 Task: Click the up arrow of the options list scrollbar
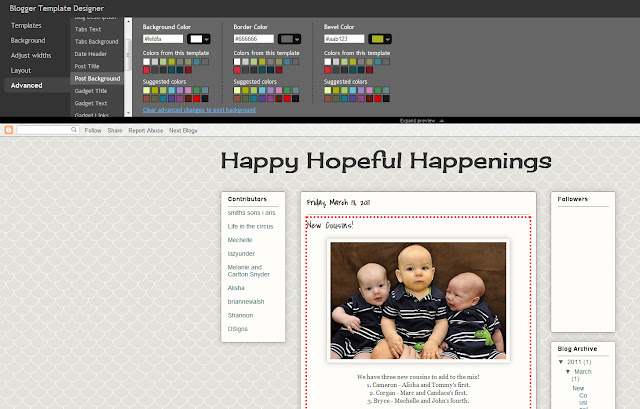(128, 20)
